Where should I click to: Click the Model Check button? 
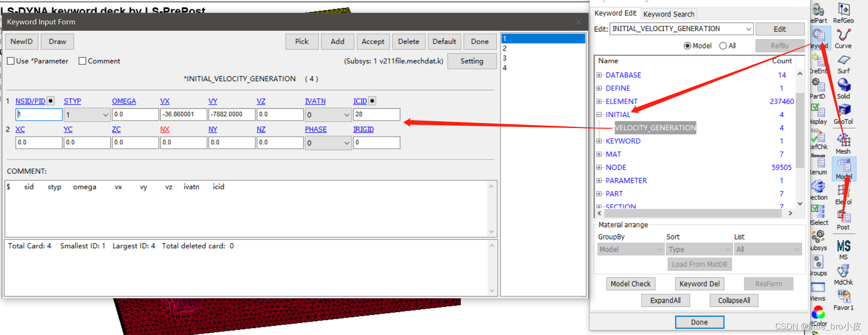(x=630, y=284)
